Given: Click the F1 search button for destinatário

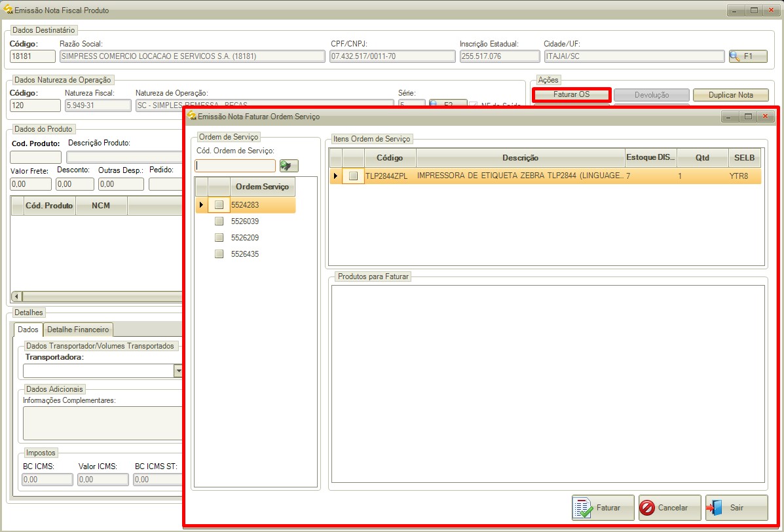Looking at the screenshot, I should [x=747, y=56].
